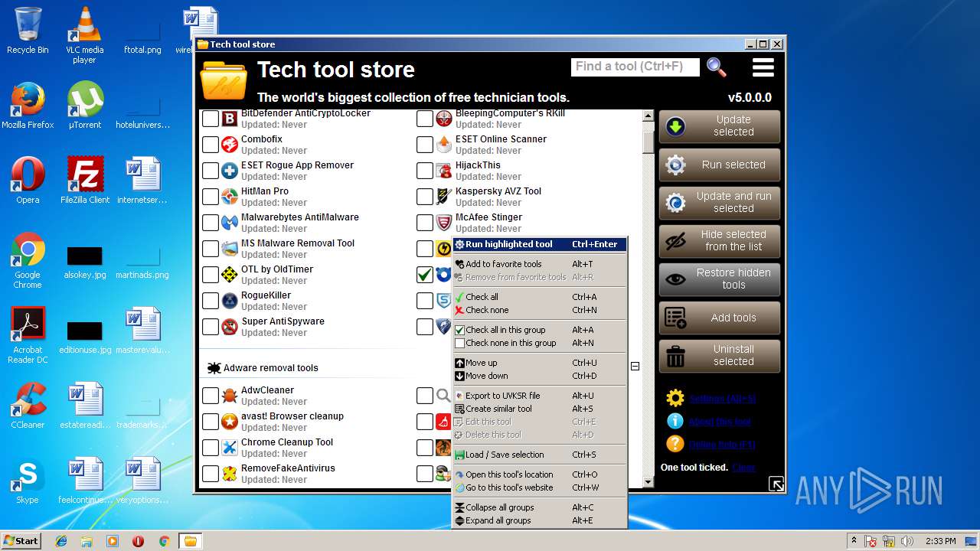The image size is (980, 551).
Task: Click the Malwarebytes AntiMalware icon
Action: pyautogui.click(x=229, y=223)
